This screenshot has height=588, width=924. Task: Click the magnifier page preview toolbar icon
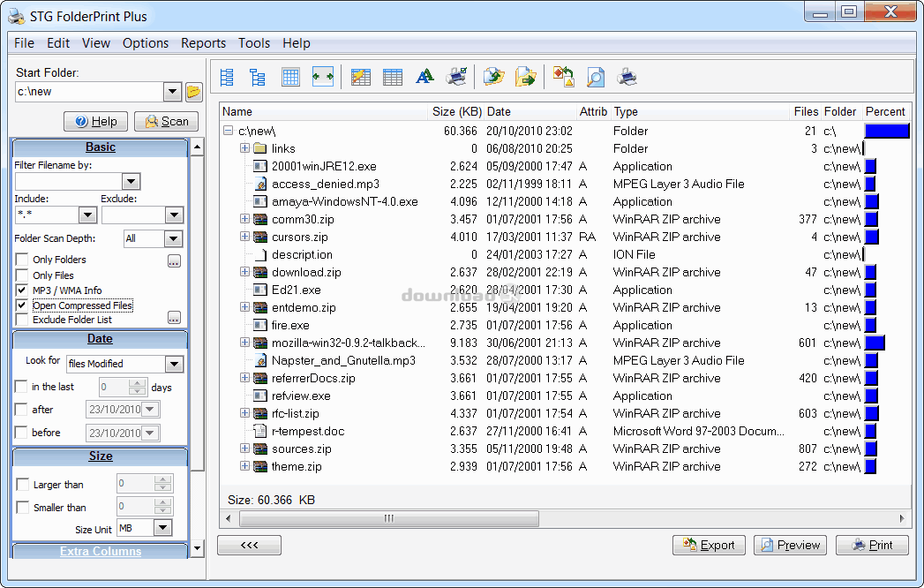pos(596,78)
